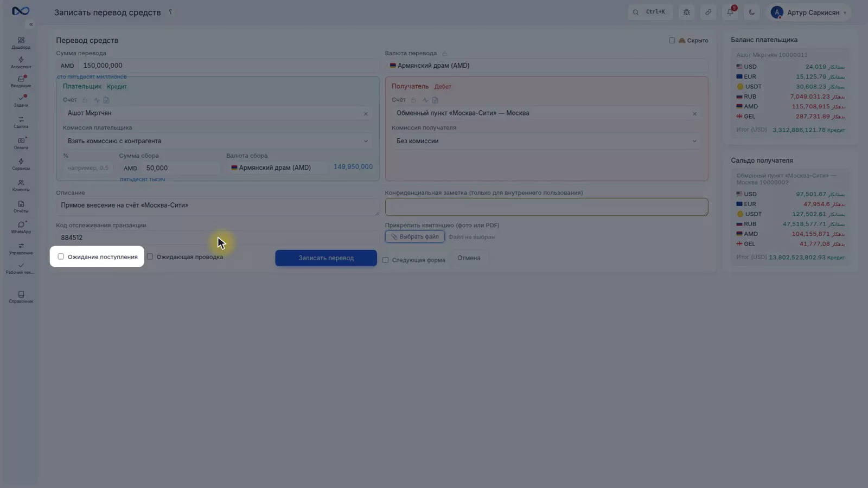The image size is (868, 488).
Task: Click the Описание text field
Action: pyautogui.click(x=217, y=207)
